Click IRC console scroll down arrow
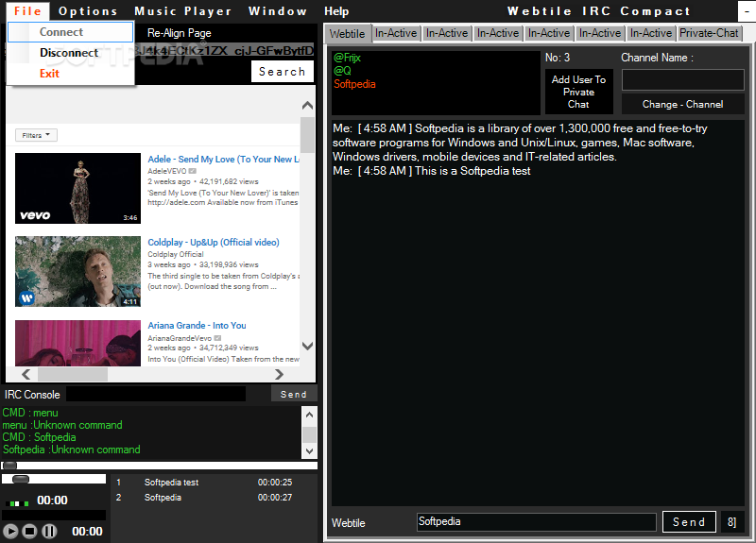756x543 pixels. 309,451
